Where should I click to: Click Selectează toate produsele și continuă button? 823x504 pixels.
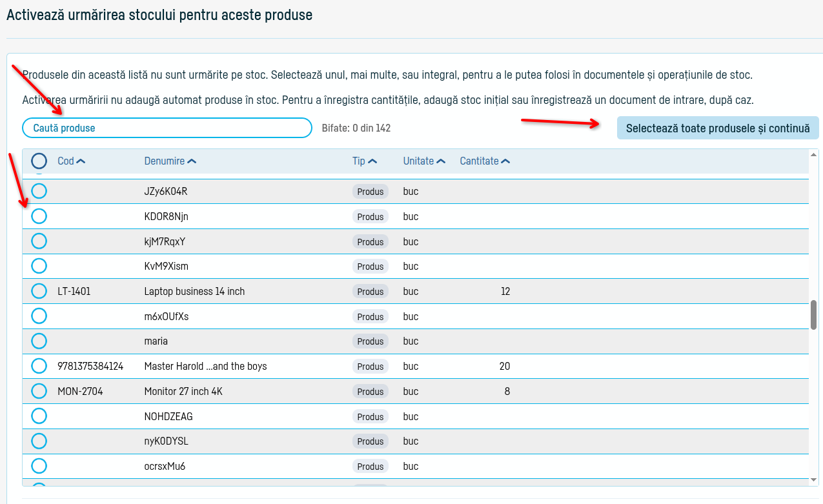tap(718, 128)
